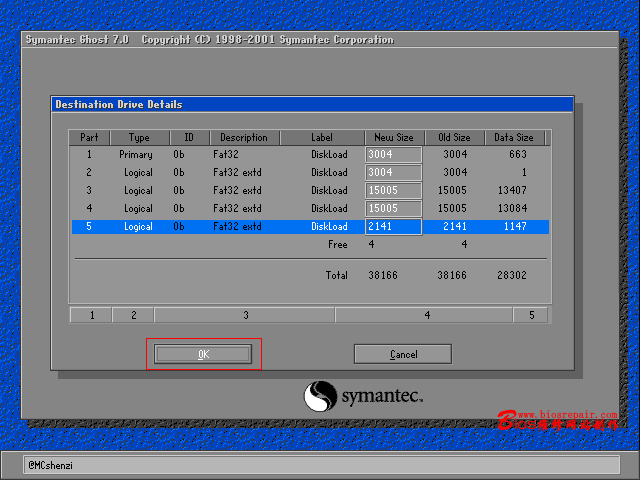Click Data Size value 663
The width and height of the screenshot is (640, 480).
[518, 154]
